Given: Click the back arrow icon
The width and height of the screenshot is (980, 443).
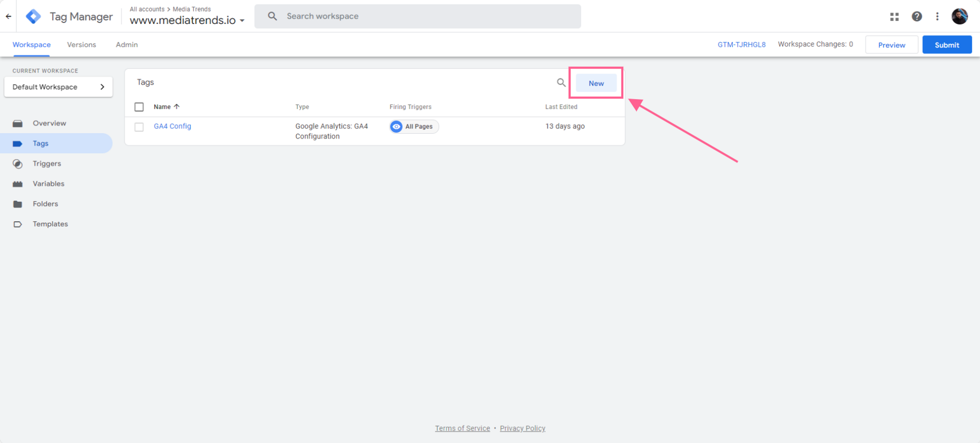Looking at the screenshot, I should (x=8, y=16).
